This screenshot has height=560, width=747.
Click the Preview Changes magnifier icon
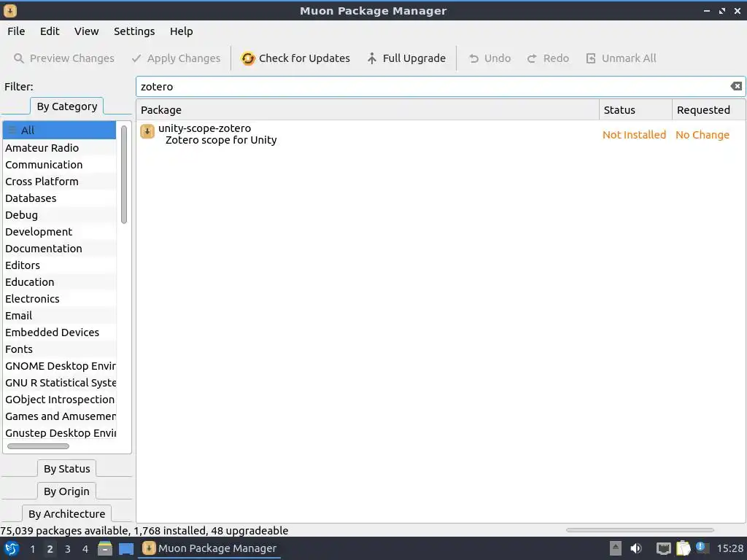[x=18, y=58]
